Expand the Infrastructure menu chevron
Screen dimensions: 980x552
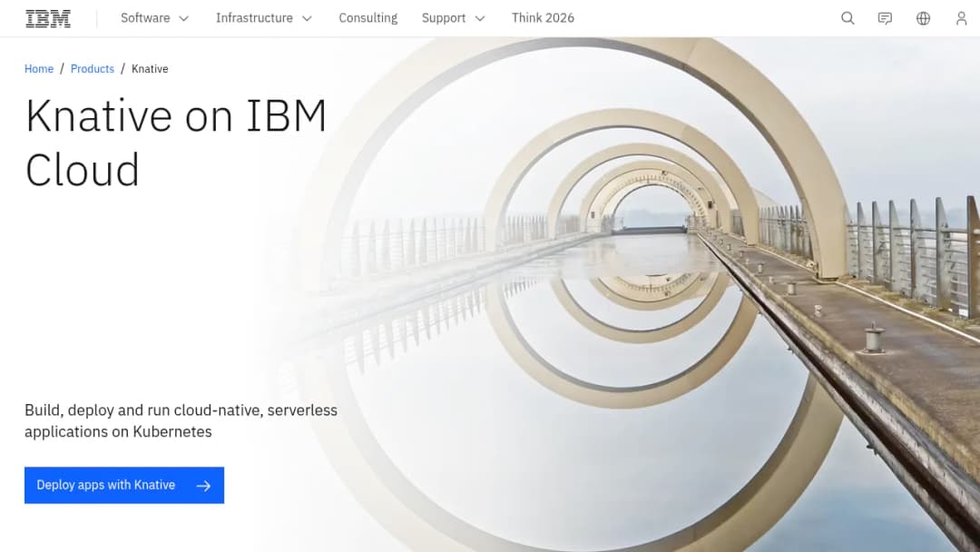click(307, 19)
